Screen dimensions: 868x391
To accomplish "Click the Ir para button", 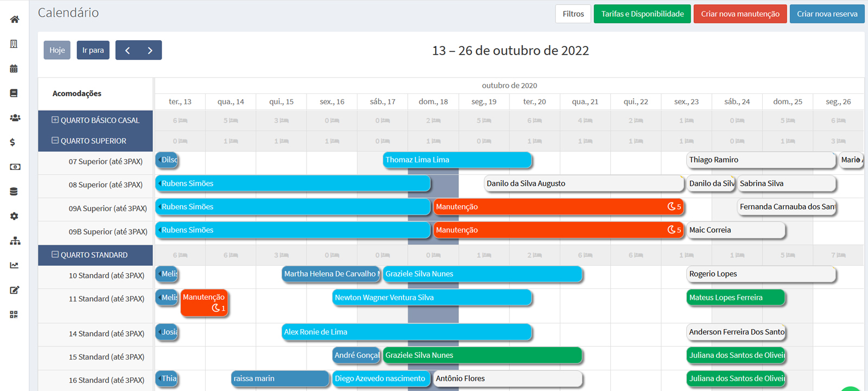I will click(93, 50).
